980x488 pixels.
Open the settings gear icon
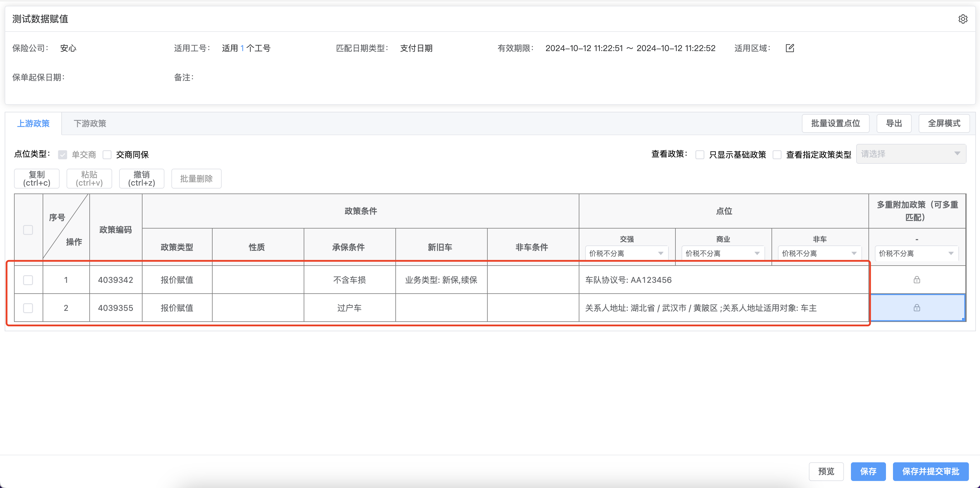point(962,19)
